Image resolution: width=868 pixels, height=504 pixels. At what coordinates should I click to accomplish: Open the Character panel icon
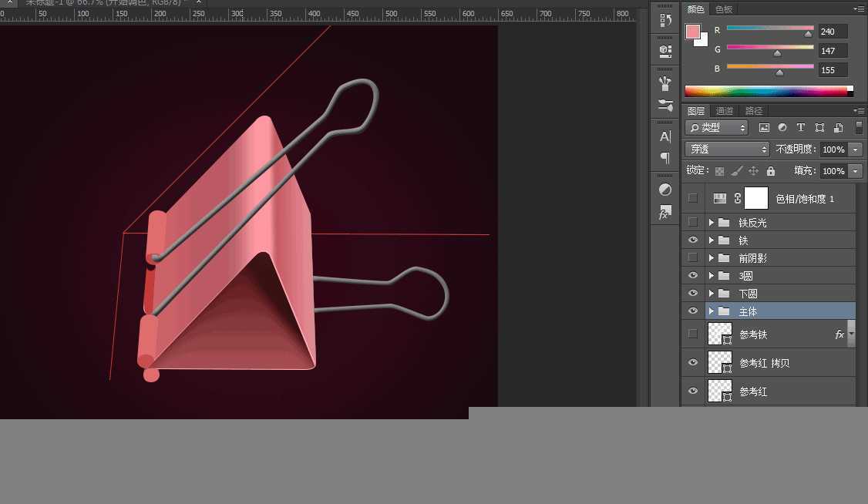pos(665,136)
